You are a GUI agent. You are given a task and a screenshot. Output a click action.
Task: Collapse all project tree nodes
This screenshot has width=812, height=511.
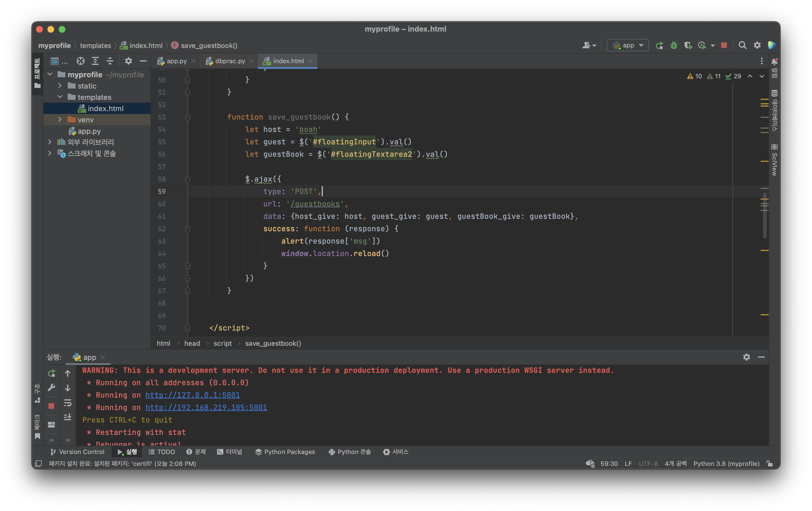[x=110, y=61]
